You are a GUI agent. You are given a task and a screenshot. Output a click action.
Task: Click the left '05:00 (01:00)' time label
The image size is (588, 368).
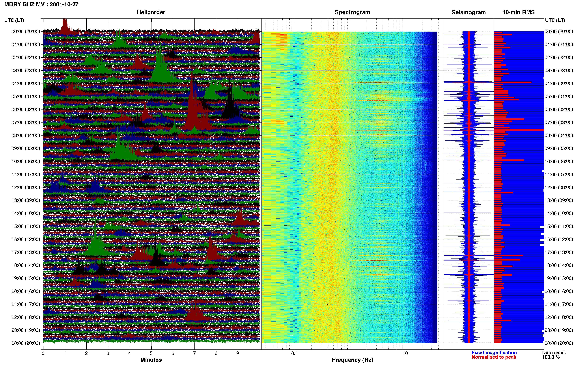coord(26,96)
